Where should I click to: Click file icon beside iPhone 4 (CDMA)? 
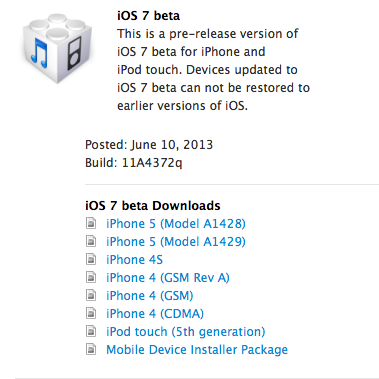pyautogui.click(x=91, y=313)
